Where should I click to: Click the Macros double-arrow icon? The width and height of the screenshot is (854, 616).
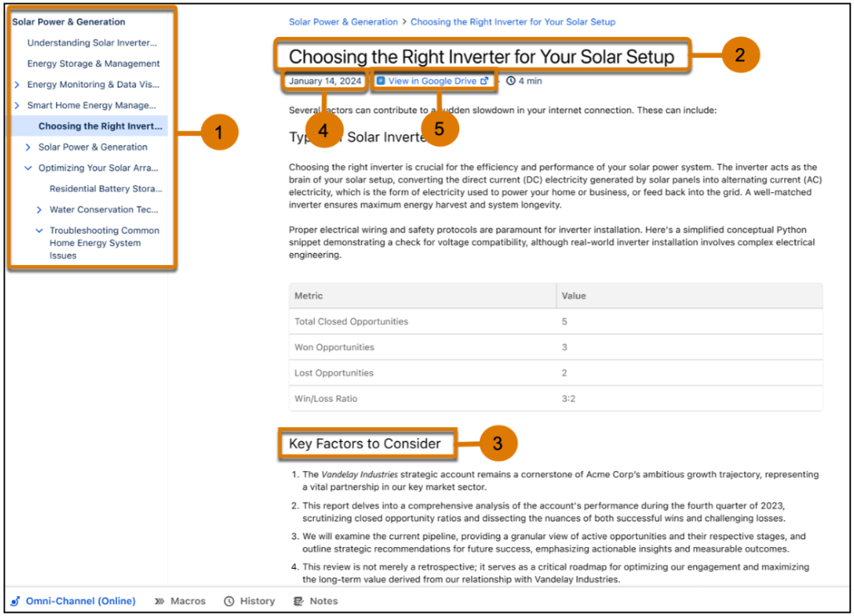(159, 602)
